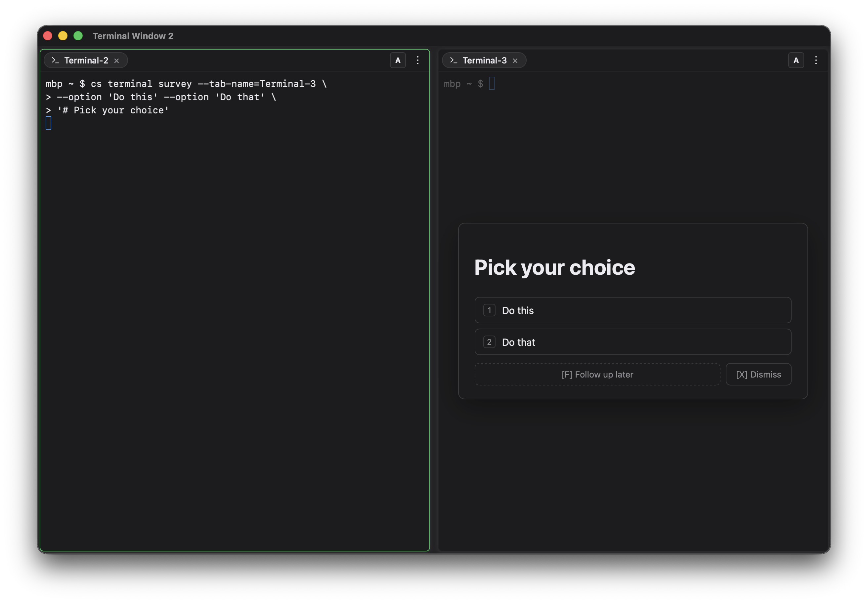The image size is (868, 603).
Task: Click the Follow up later button
Action: (x=597, y=375)
